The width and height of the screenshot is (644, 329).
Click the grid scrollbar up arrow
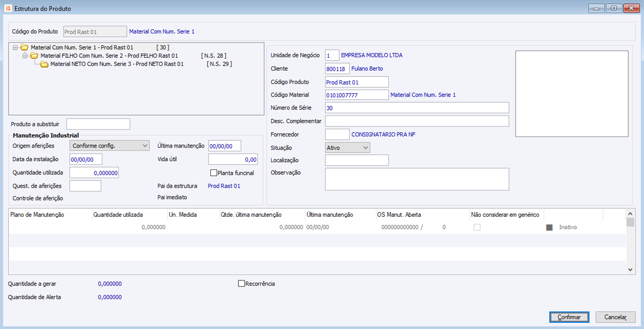pos(630,214)
